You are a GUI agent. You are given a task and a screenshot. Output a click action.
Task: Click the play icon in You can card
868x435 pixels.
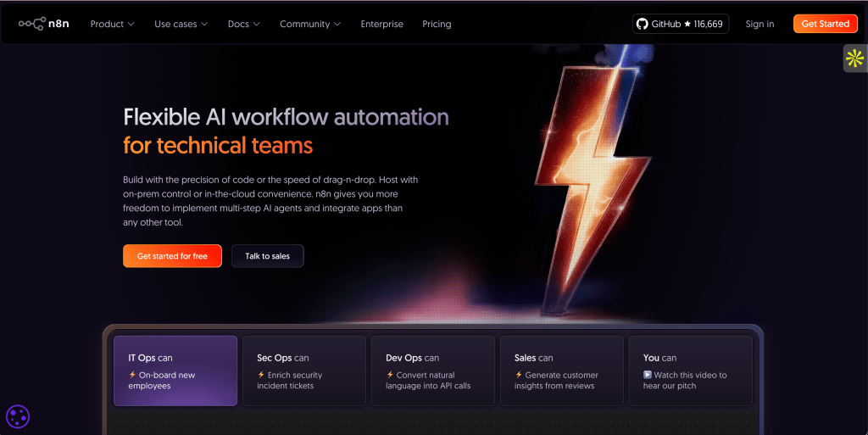[x=648, y=375]
